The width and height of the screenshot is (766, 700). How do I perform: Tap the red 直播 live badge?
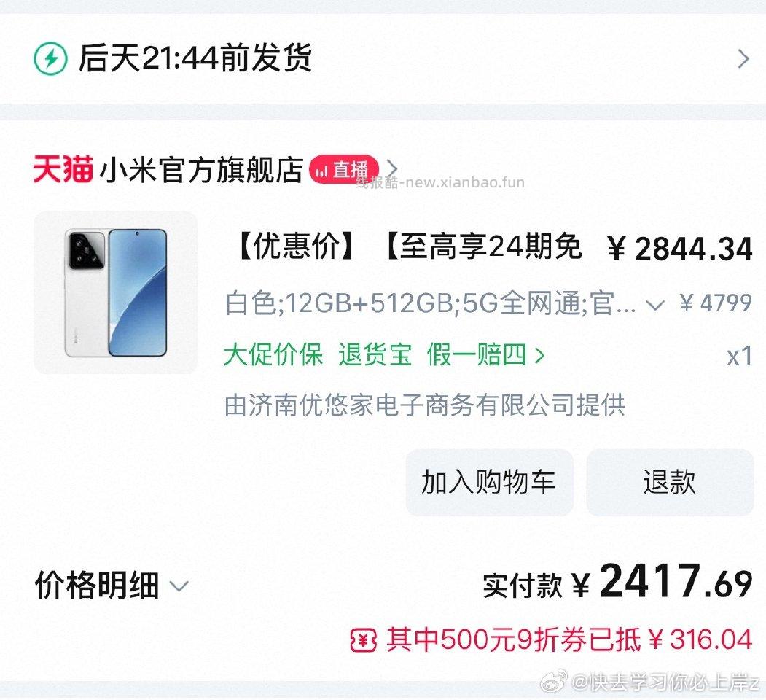[345, 170]
